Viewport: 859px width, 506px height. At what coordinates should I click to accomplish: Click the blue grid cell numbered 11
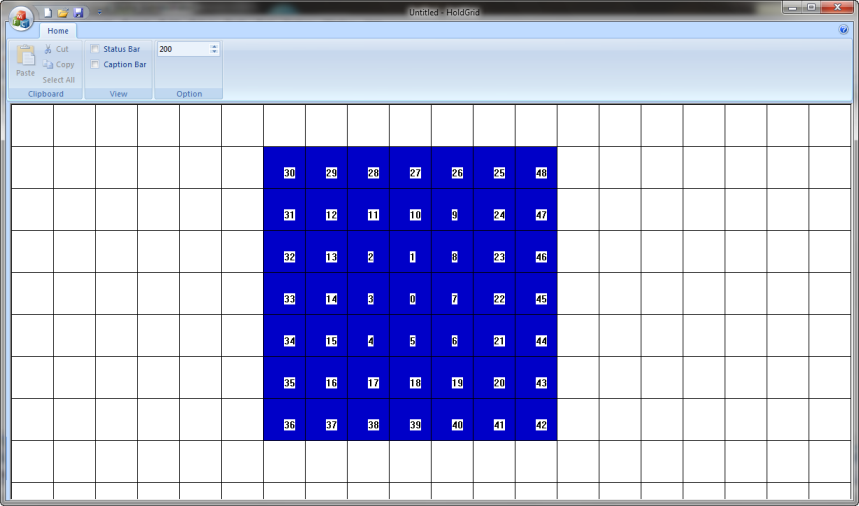[x=368, y=209]
